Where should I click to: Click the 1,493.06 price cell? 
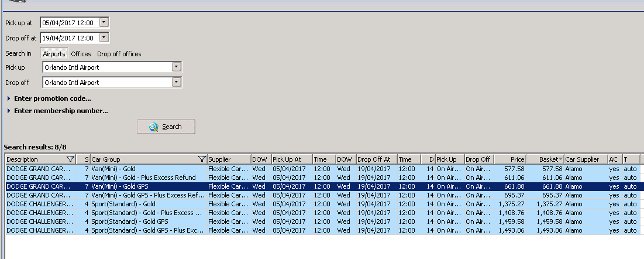(510, 230)
